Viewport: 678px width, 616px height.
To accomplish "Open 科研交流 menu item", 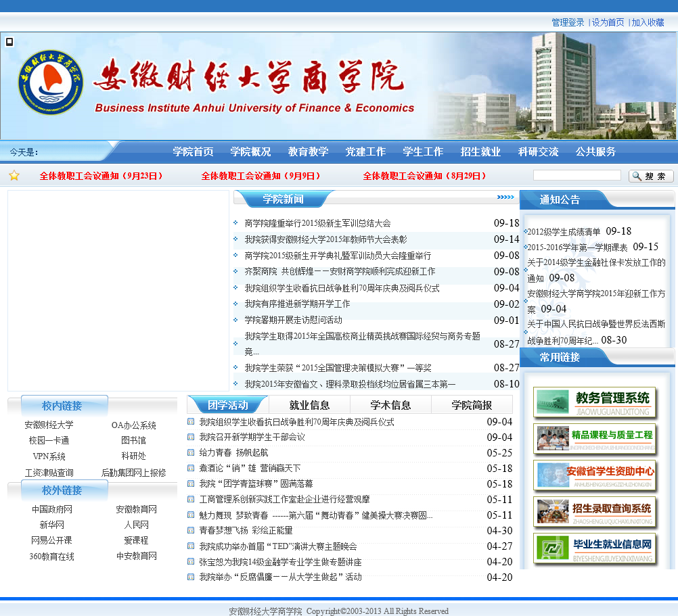I will pos(539,151).
